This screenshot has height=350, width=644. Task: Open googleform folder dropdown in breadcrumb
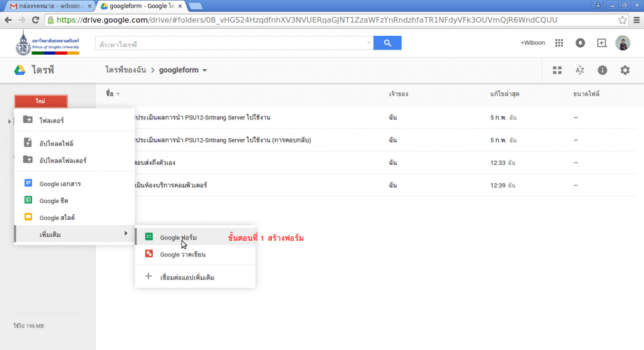click(204, 70)
